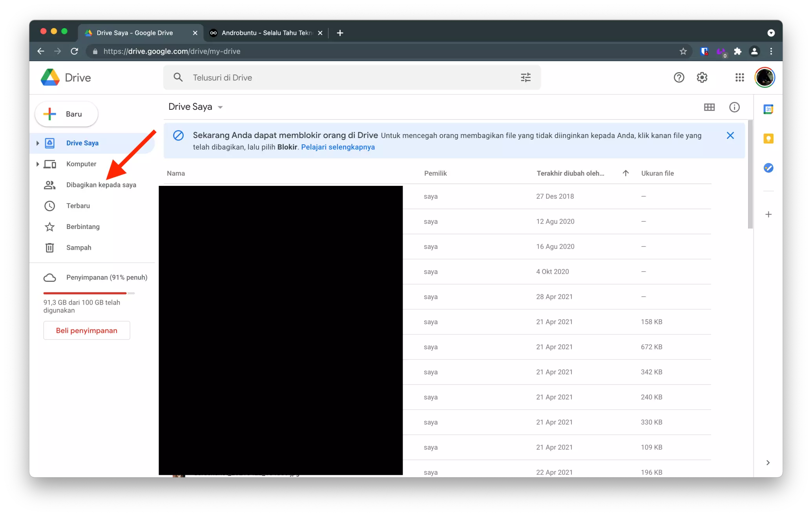The image size is (812, 516).
Task: Select Dibagikan kepada saya in the sidebar
Action: [101, 185]
